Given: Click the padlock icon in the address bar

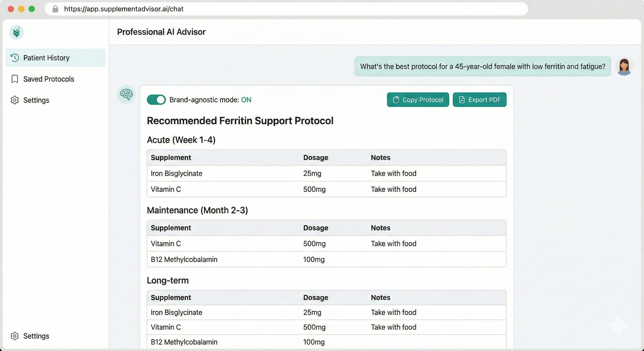Looking at the screenshot, I should [56, 9].
